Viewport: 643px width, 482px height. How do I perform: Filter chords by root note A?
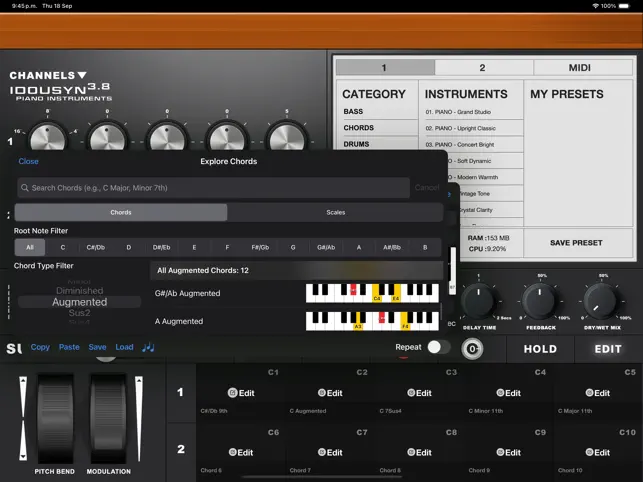(x=359, y=247)
